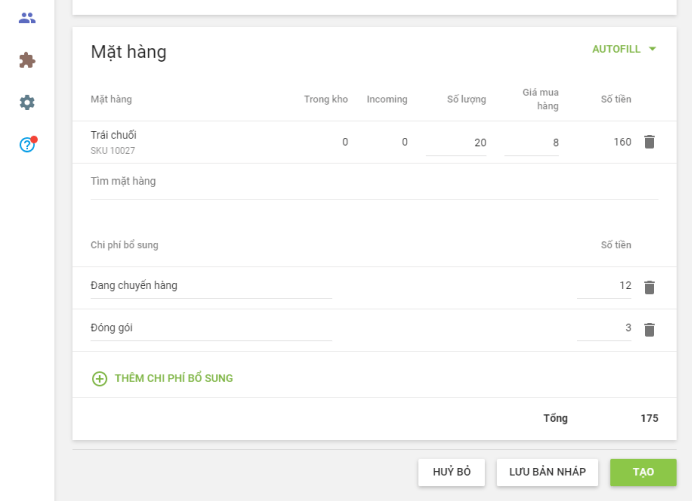Edit the Đang chuyển hàng name field
The image size is (692, 501).
click(x=210, y=286)
